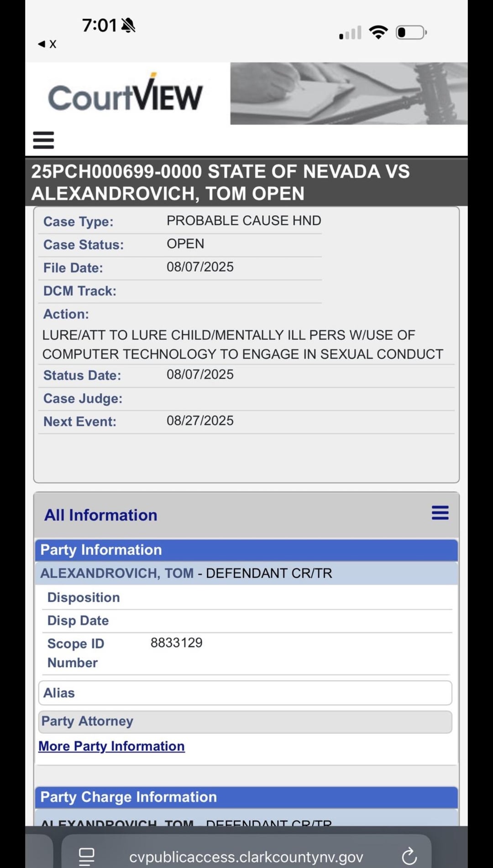The height and width of the screenshot is (868, 493).
Task: Tap the Scope ID Number value 8833129
Action: coord(177,643)
